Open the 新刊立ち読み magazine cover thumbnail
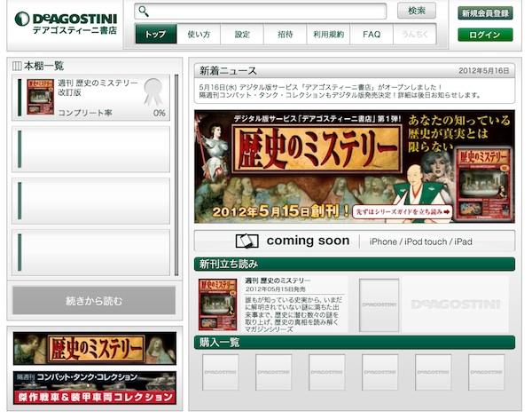The image size is (532, 419). (x=220, y=303)
